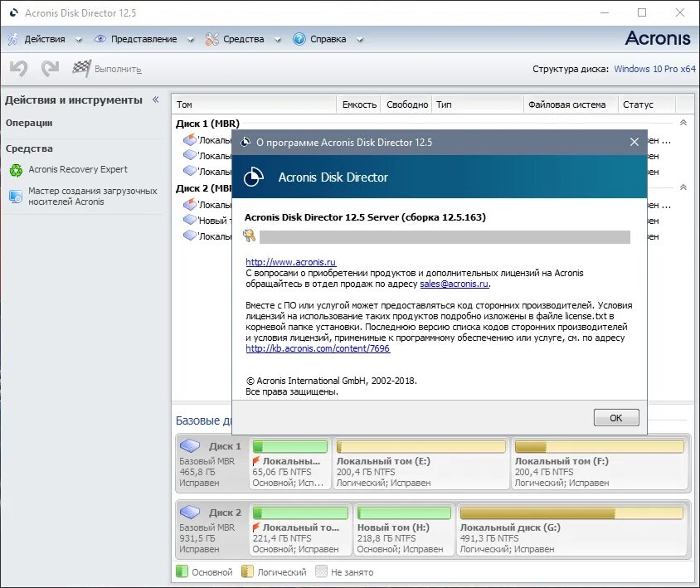700x588 pixels.
Task: Open Мастер создания загрузочных носителей Acronis
Action: pos(92,196)
